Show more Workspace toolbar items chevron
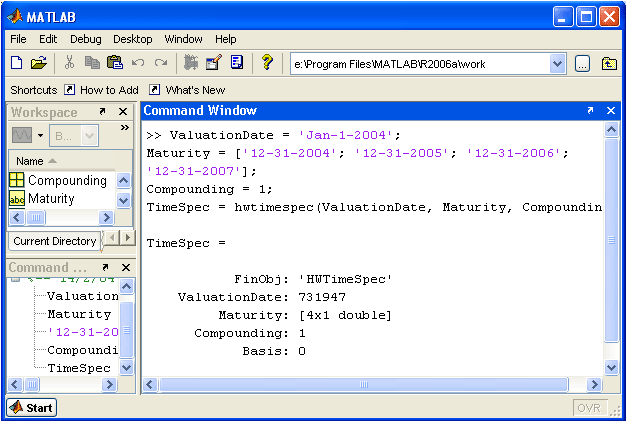Screen dimensions: 627x422 125,127
